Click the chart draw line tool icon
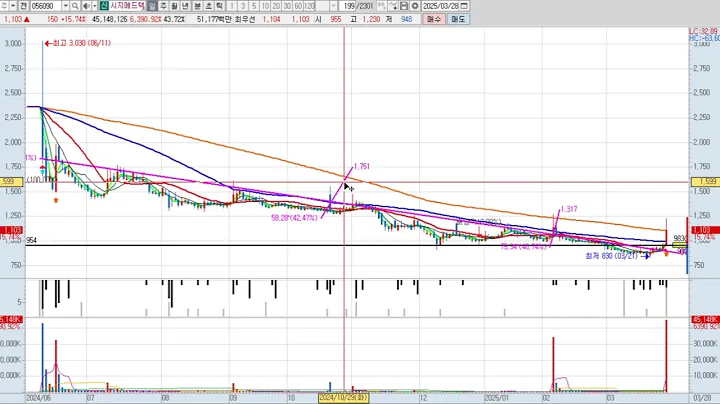Image resolution: width=720 pixels, height=404 pixels. point(393,6)
